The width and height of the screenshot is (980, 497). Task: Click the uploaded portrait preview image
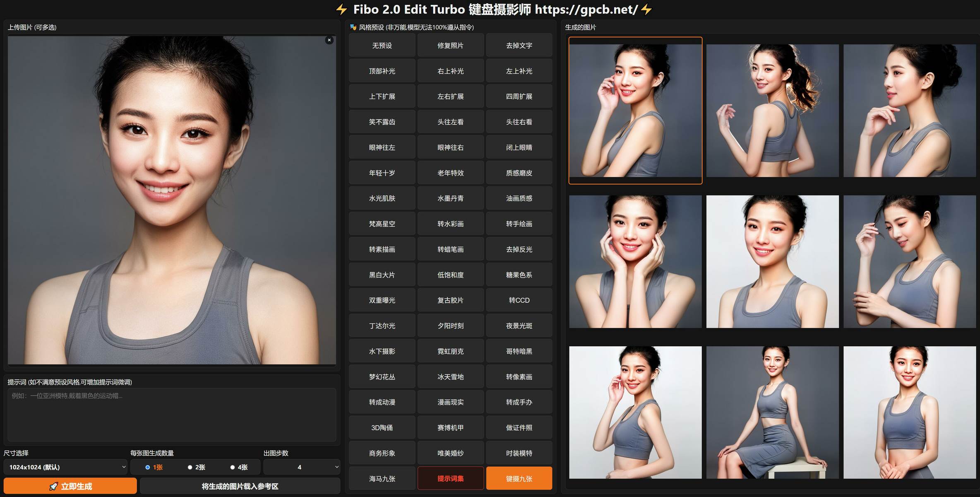(172, 200)
